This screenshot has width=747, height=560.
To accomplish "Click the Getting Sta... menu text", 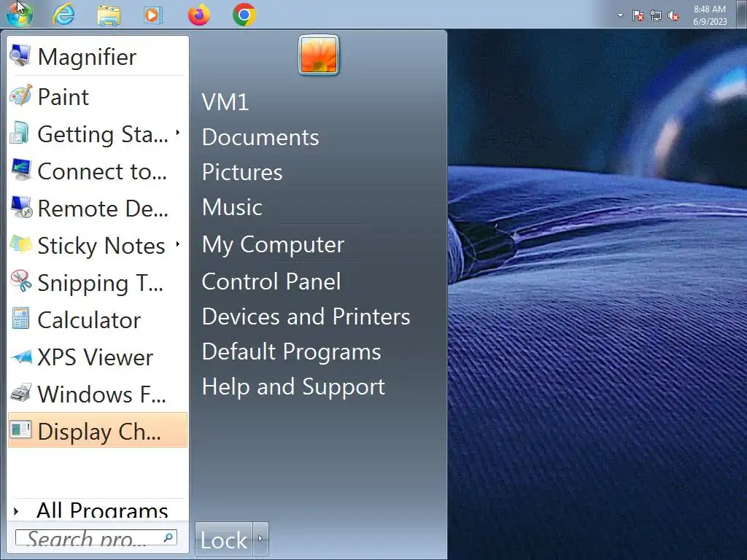I will (x=103, y=134).
